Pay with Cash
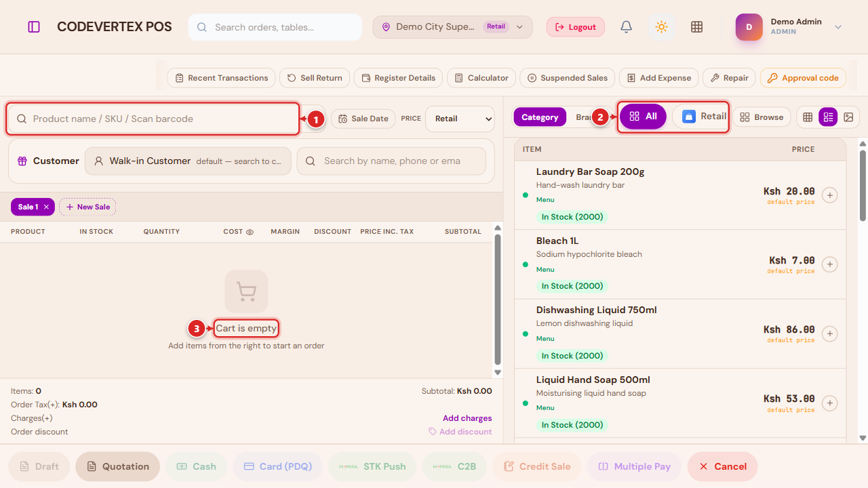This screenshot has height=488, width=868. tap(196, 466)
